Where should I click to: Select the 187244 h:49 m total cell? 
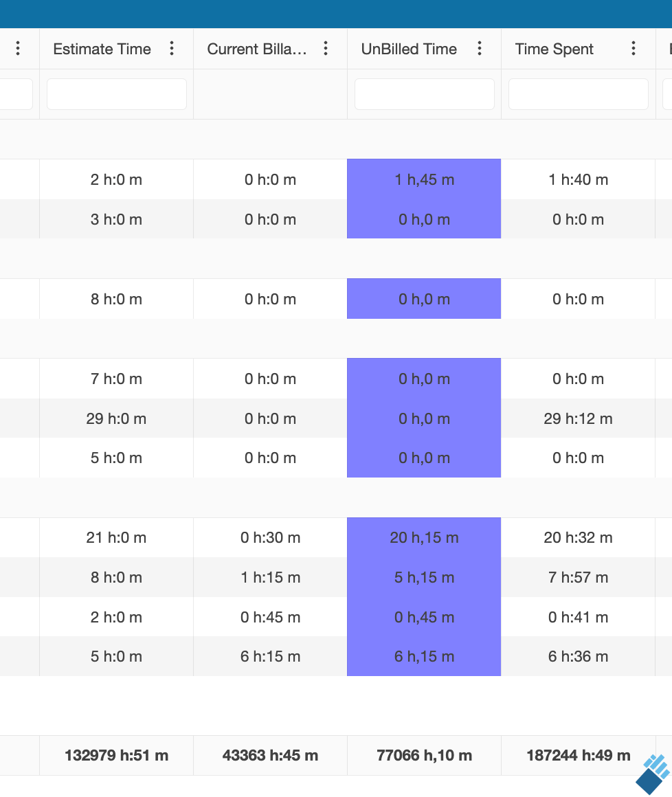(578, 756)
